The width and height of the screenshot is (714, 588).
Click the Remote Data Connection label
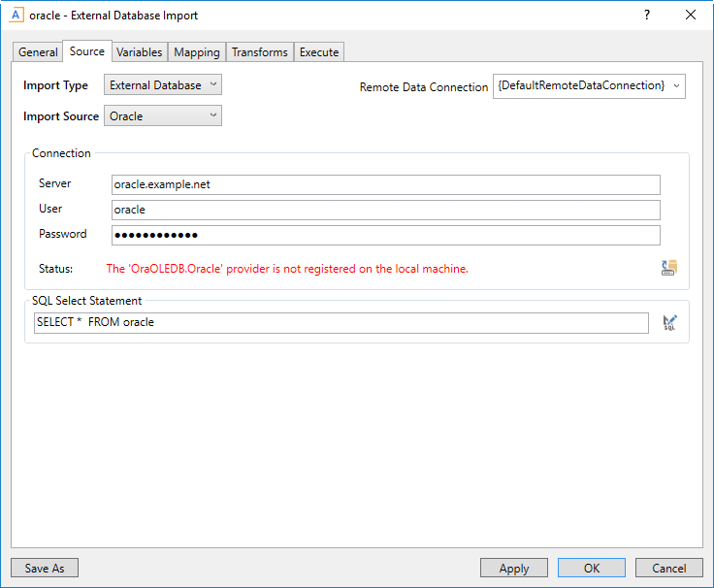tap(424, 87)
